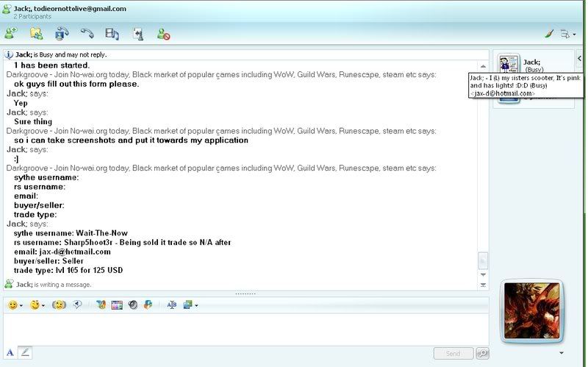Insert a smiley emoticon
Image resolution: width=588 pixels, height=367 pixels.
[12, 305]
